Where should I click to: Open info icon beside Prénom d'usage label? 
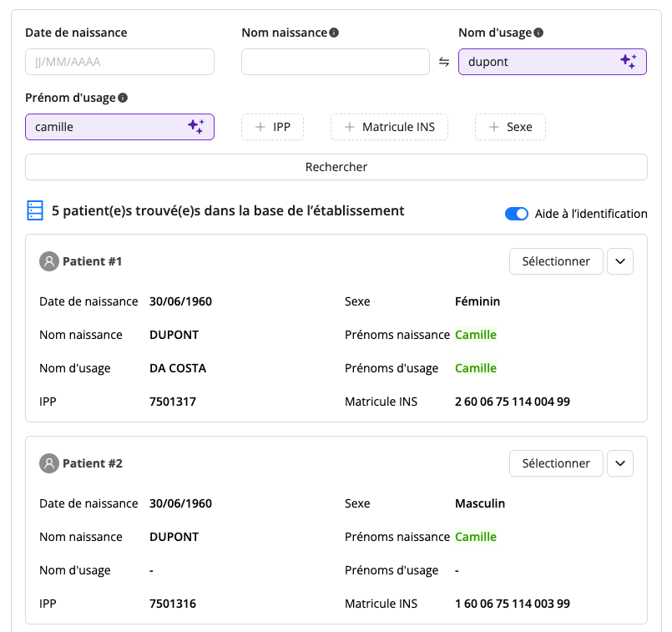[123, 98]
